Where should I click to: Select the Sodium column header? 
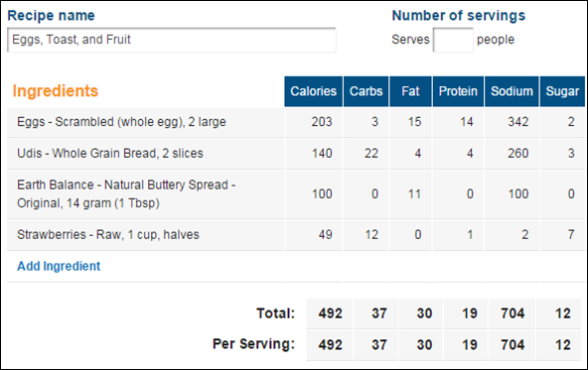(x=512, y=91)
